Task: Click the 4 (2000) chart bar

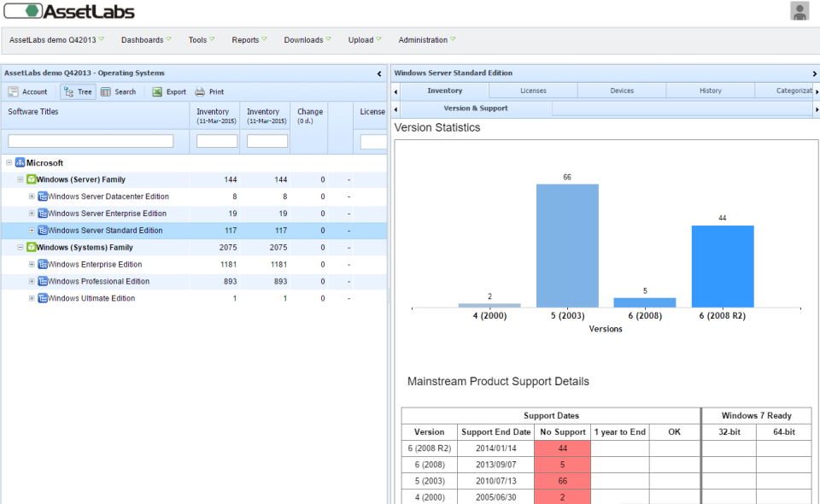Action: [489, 305]
